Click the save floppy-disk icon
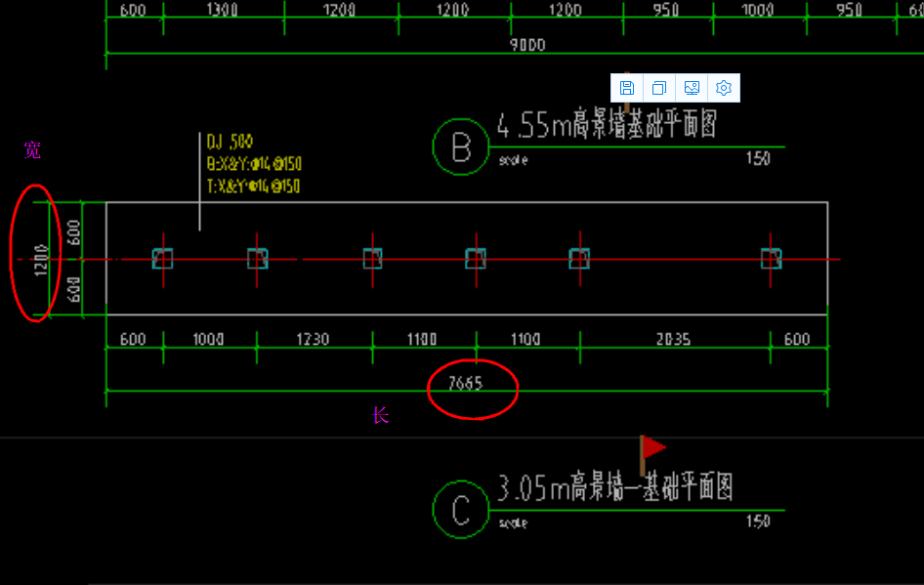 [626, 88]
